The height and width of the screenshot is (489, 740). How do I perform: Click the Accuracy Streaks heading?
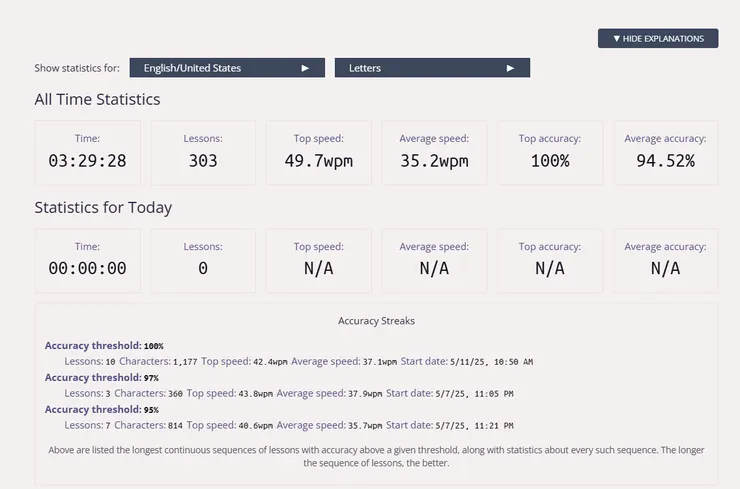pyautogui.click(x=376, y=321)
